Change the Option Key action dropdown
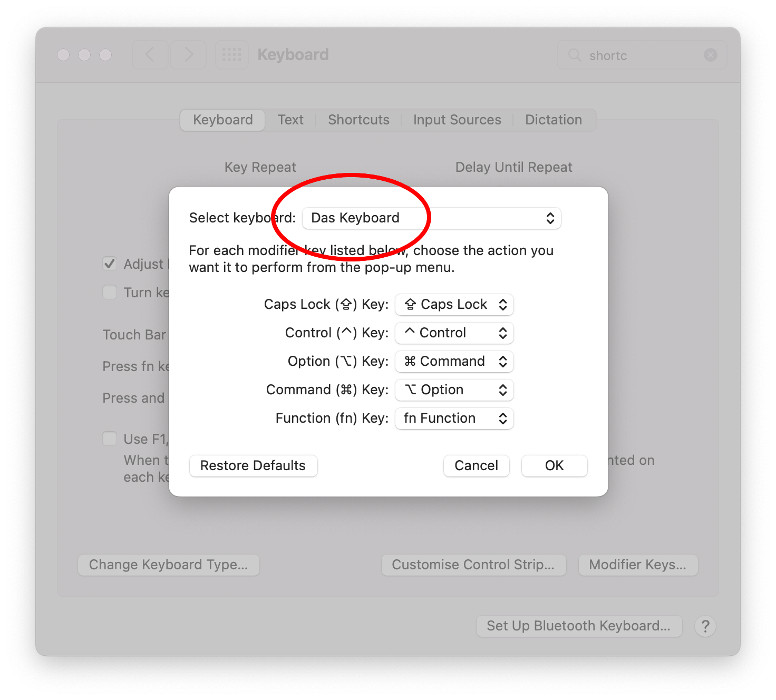Screen dimensions: 776x700 454,362
